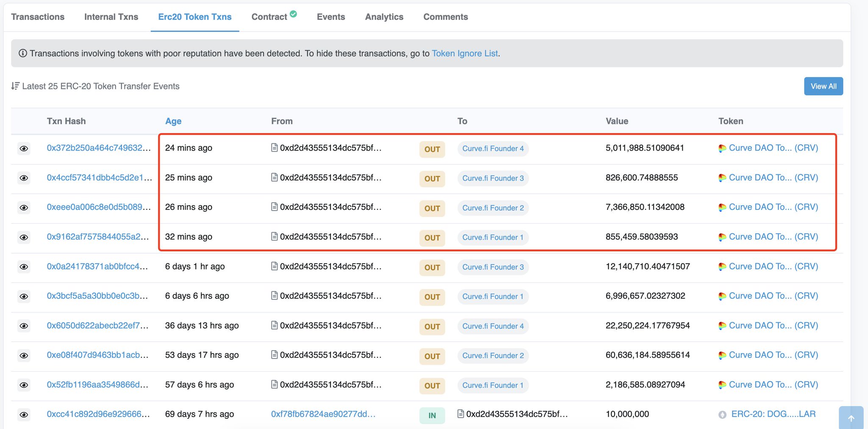Open transaction hash 0x52fb1196aa3549866d
Screen dimensions: 868x429
(x=97, y=384)
